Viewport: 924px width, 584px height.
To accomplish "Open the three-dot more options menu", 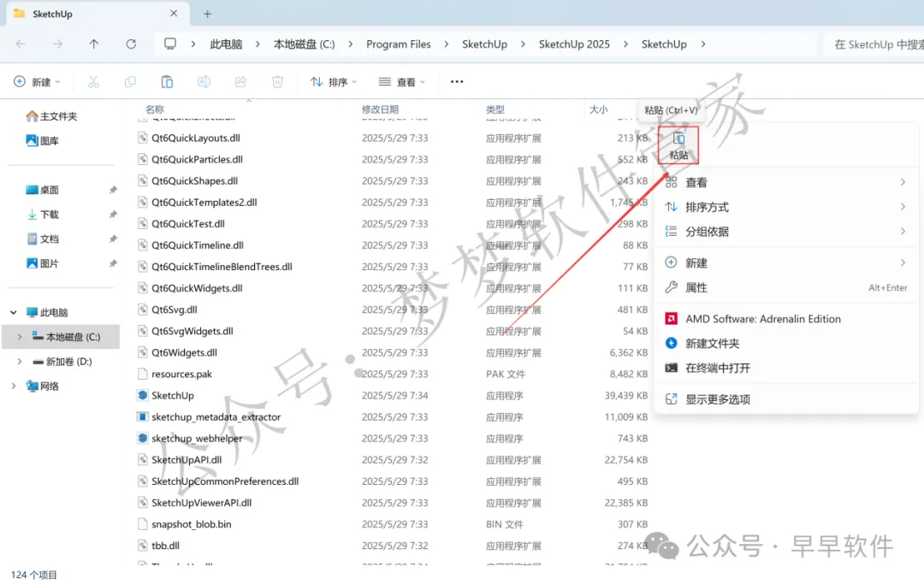I will pyautogui.click(x=457, y=82).
